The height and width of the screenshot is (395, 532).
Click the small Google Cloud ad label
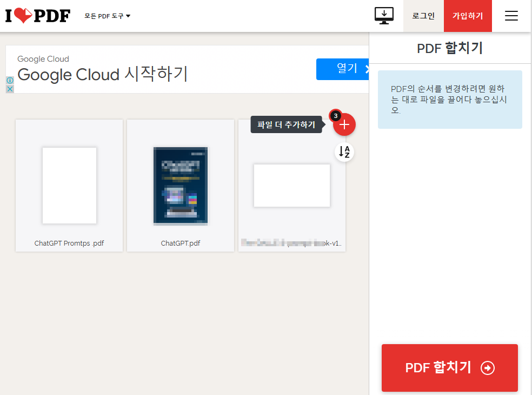tap(43, 59)
